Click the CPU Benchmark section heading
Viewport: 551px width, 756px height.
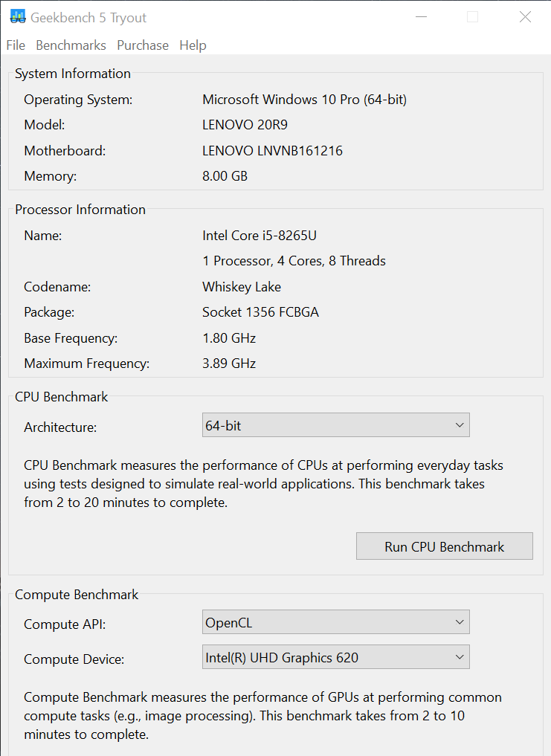tap(62, 397)
